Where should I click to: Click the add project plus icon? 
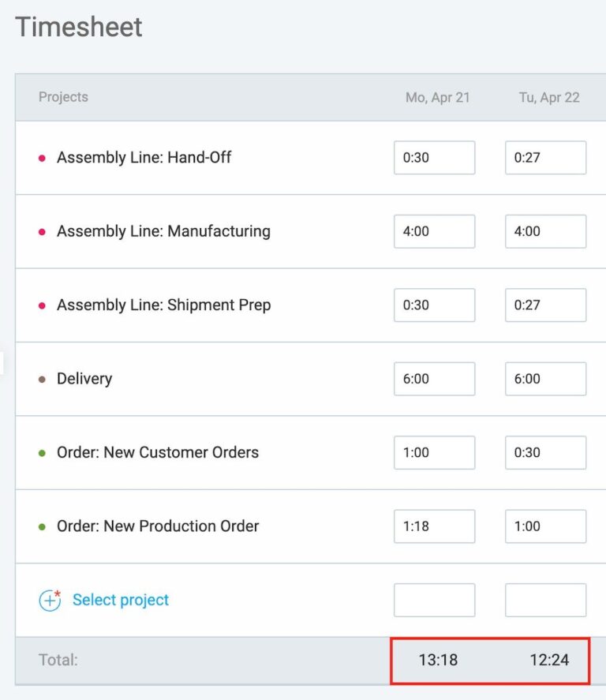point(50,600)
